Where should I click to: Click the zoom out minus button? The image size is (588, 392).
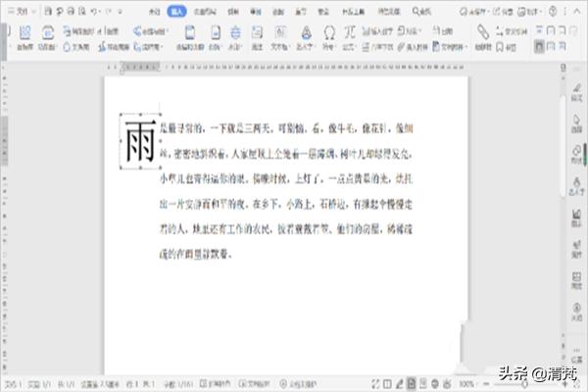click(x=486, y=384)
